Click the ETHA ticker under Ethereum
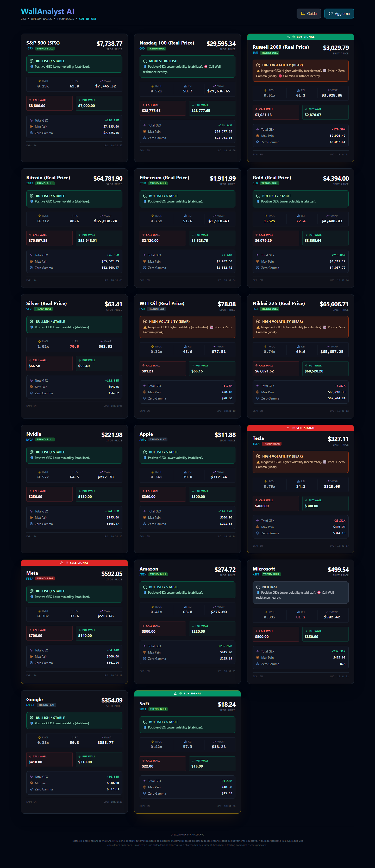Screen dimensions: 375x868 point(143,183)
